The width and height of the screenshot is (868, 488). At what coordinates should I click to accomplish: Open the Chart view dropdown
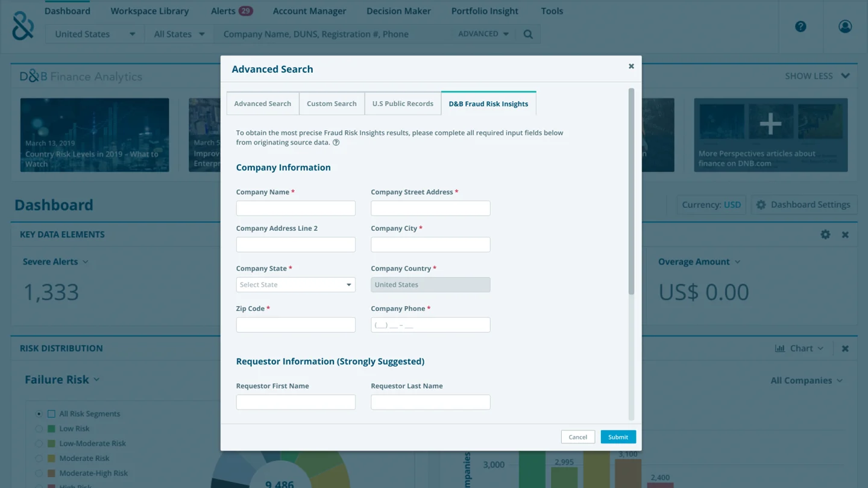click(x=799, y=349)
